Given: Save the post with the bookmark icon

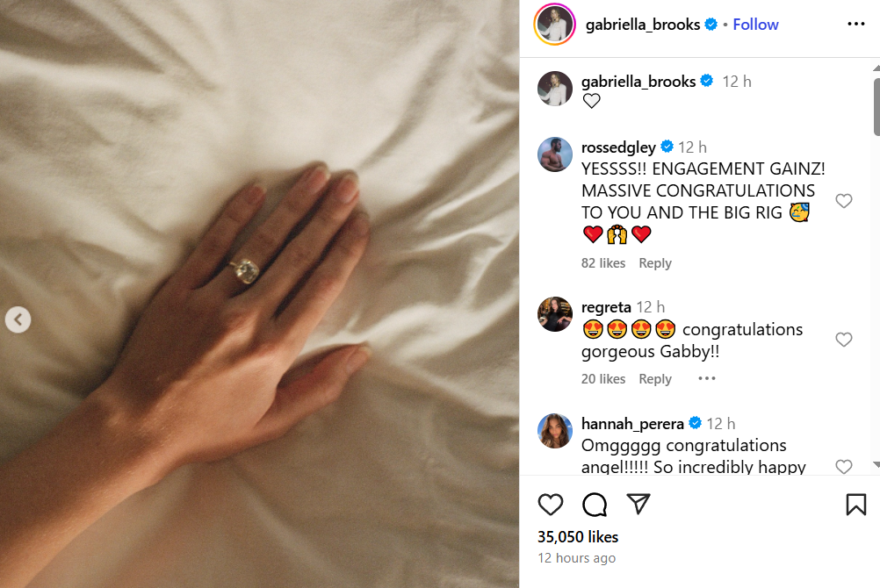Looking at the screenshot, I should click(x=856, y=505).
